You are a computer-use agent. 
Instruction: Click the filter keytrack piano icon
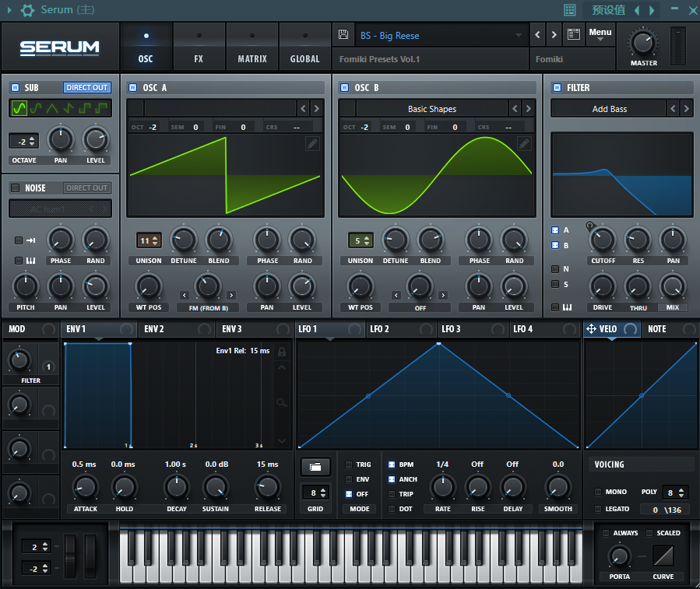pos(567,307)
